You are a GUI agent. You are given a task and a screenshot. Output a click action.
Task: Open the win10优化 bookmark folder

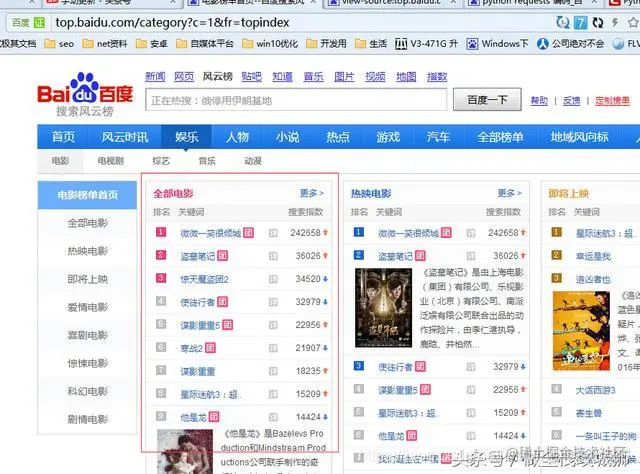[x=270, y=44]
